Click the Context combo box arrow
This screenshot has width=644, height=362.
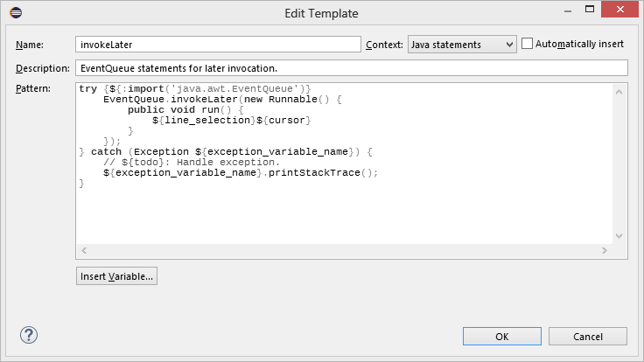click(x=509, y=45)
